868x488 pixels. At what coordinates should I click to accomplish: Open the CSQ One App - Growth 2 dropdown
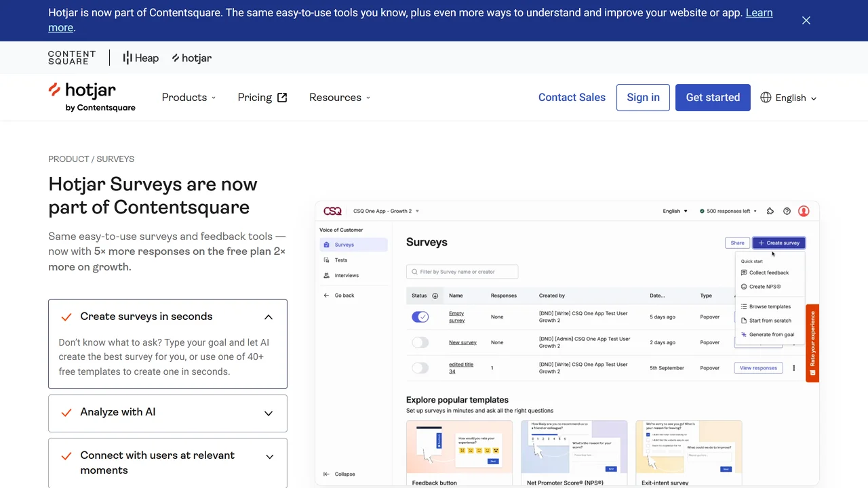click(386, 211)
